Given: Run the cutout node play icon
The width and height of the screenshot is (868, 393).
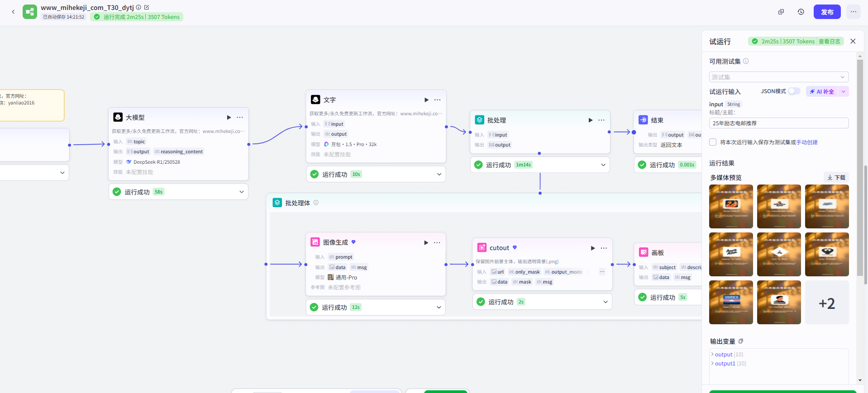Looking at the screenshot, I should [x=593, y=248].
